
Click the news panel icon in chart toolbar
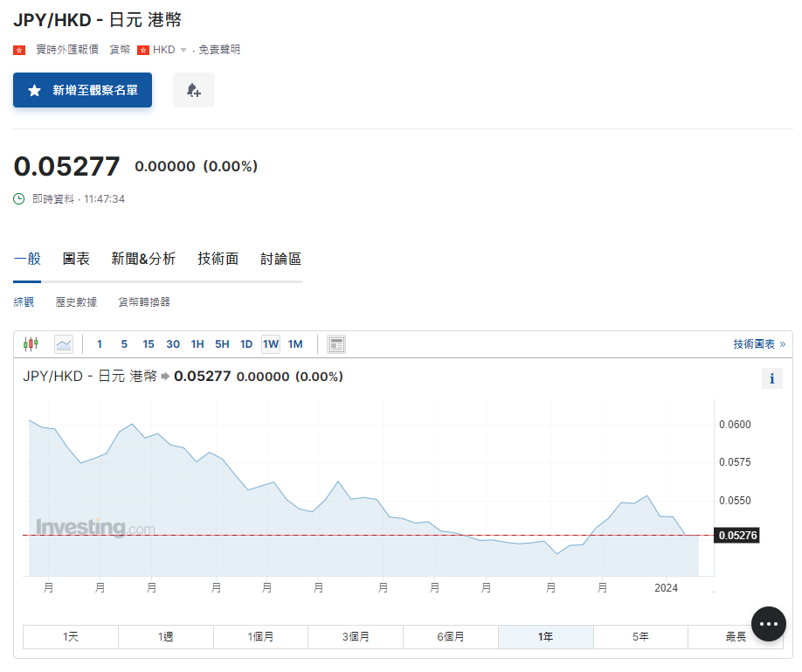coord(336,344)
